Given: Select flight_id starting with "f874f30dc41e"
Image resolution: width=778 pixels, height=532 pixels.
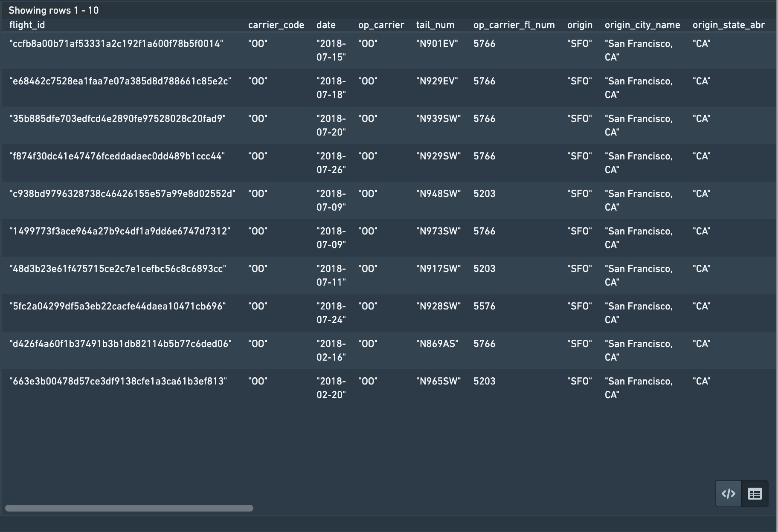Looking at the screenshot, I should point(117,156).
